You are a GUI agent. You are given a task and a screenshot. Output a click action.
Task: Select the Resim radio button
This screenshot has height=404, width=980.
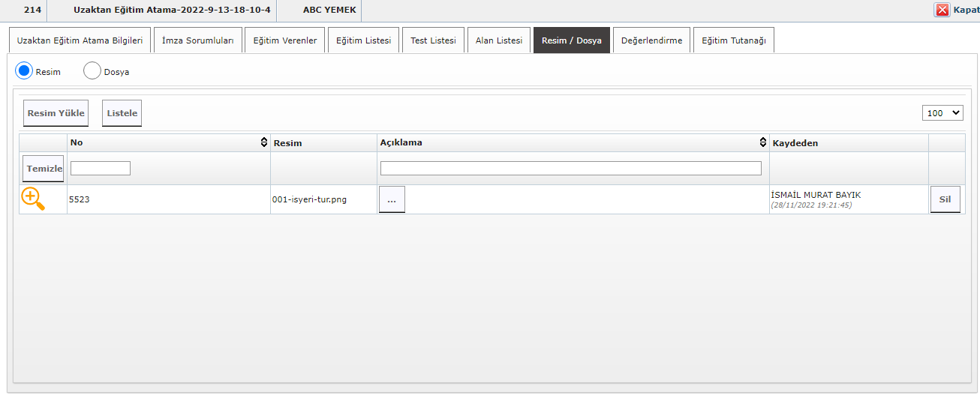point(24,71)
